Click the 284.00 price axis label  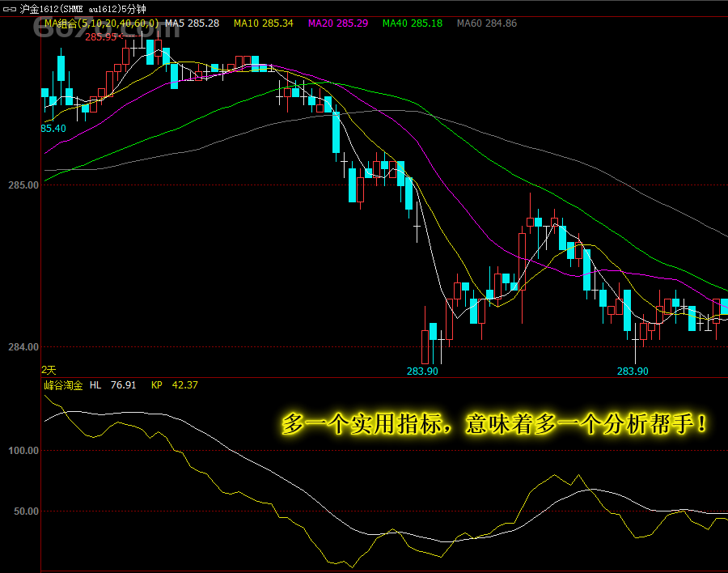coord(23,347)
